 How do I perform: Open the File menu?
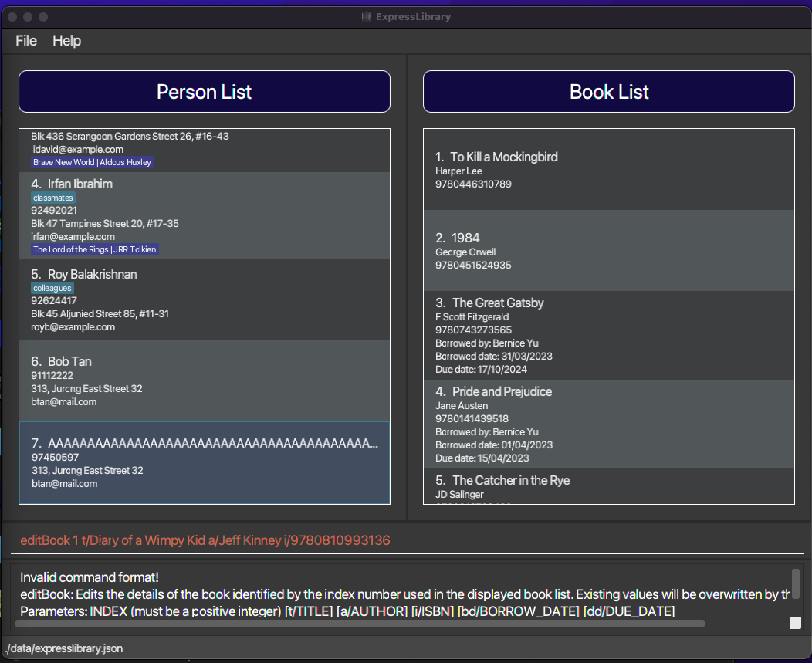tap(26, 40)
